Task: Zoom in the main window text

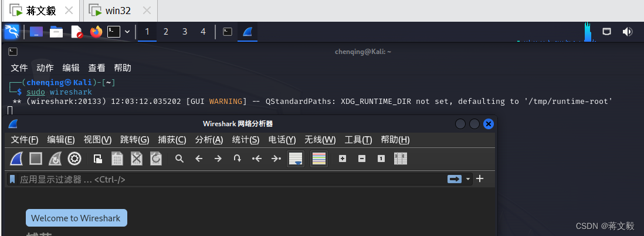Action: [x=343, y=159]
